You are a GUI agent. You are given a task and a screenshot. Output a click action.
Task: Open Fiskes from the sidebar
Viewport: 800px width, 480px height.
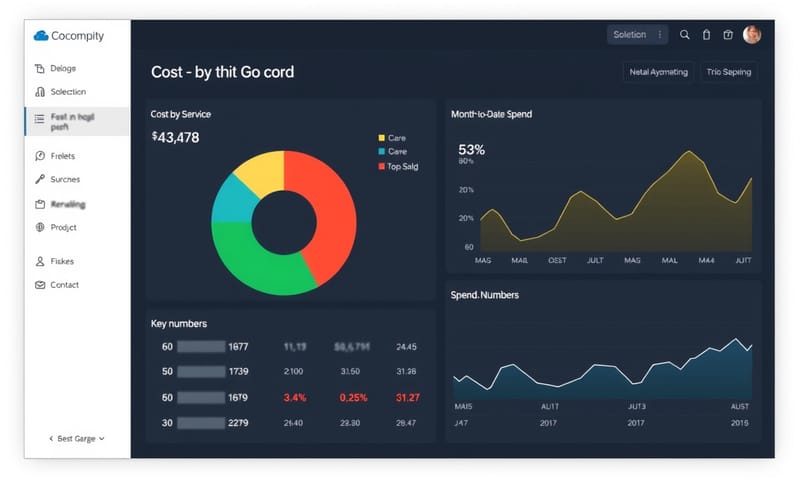click(x=62, y=261)
